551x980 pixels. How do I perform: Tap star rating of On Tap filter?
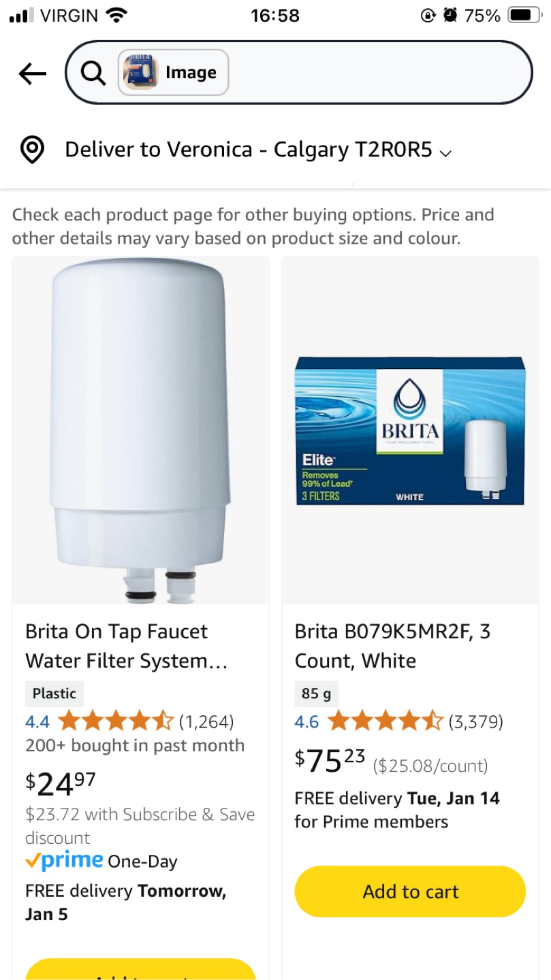116,721
